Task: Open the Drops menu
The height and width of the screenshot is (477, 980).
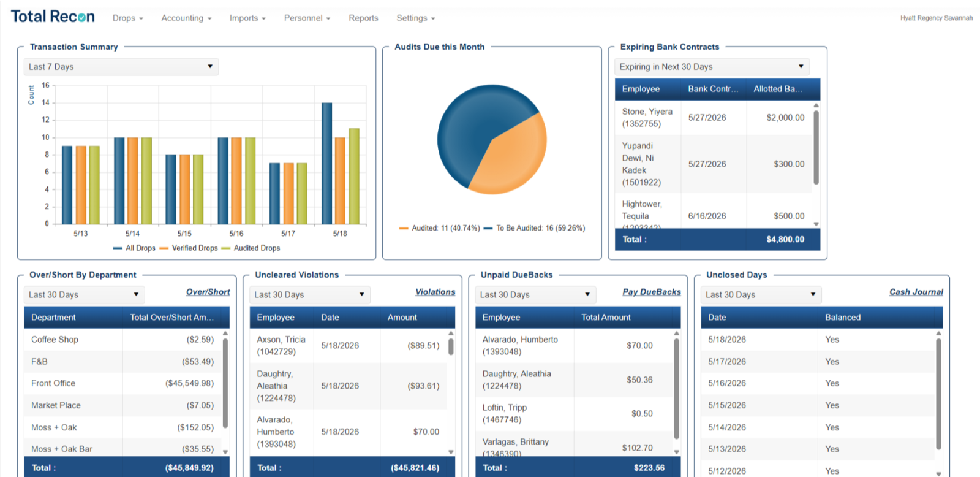Action: coord(127,18)
